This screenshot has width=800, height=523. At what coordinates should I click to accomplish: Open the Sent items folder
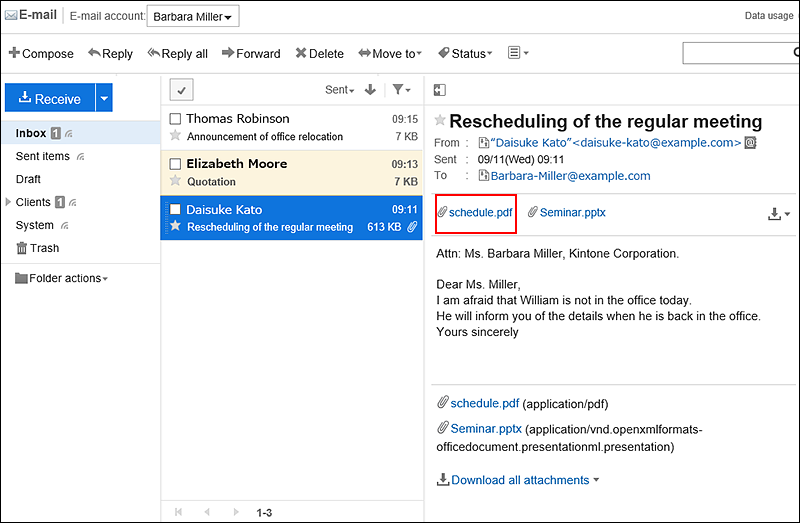tap(42, 156)
